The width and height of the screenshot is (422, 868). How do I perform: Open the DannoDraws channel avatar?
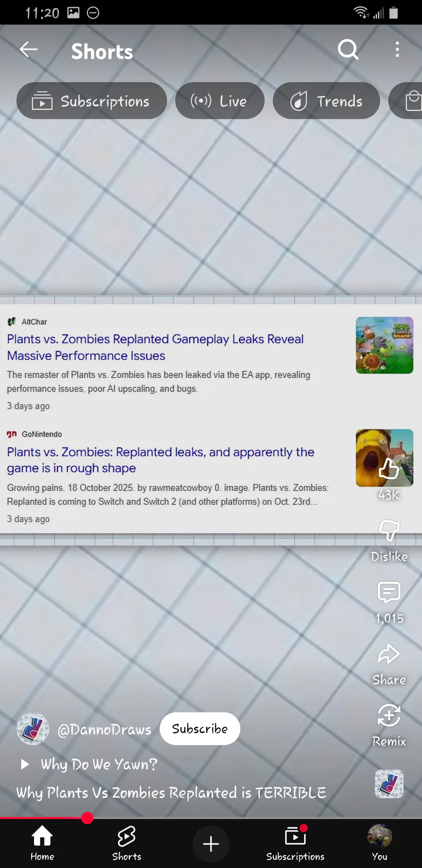click(33, 729)
